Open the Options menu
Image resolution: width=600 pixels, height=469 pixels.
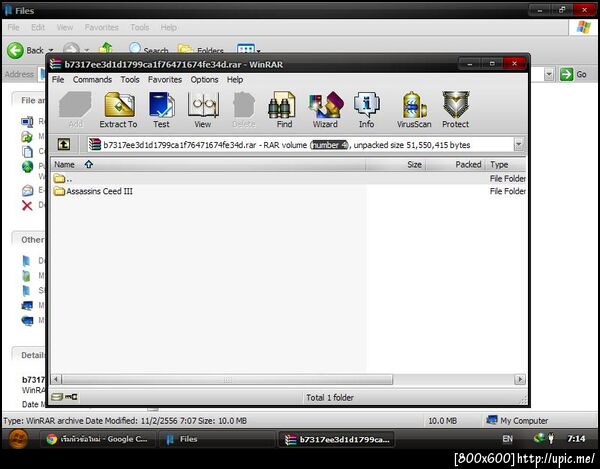(204, 80)
